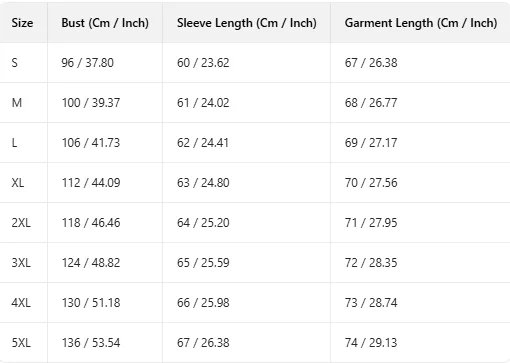Click the L size cell
The height and width of the screenshot is (363, 510).
pos(14,143)
